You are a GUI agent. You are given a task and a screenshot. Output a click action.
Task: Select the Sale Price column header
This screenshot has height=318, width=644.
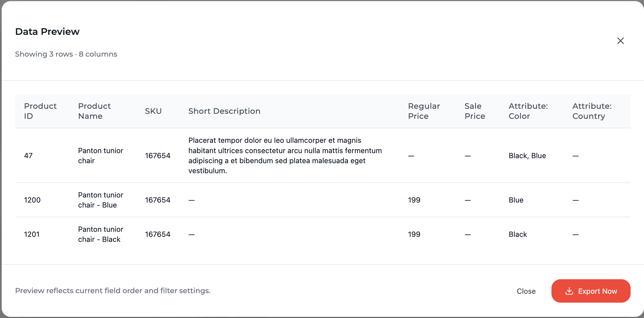(474, 111)
